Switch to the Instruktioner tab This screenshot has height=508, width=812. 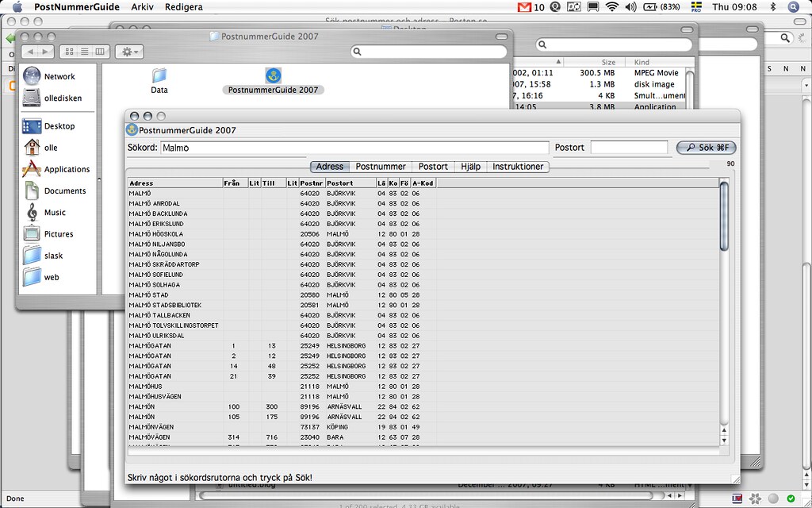coord(518,167)
